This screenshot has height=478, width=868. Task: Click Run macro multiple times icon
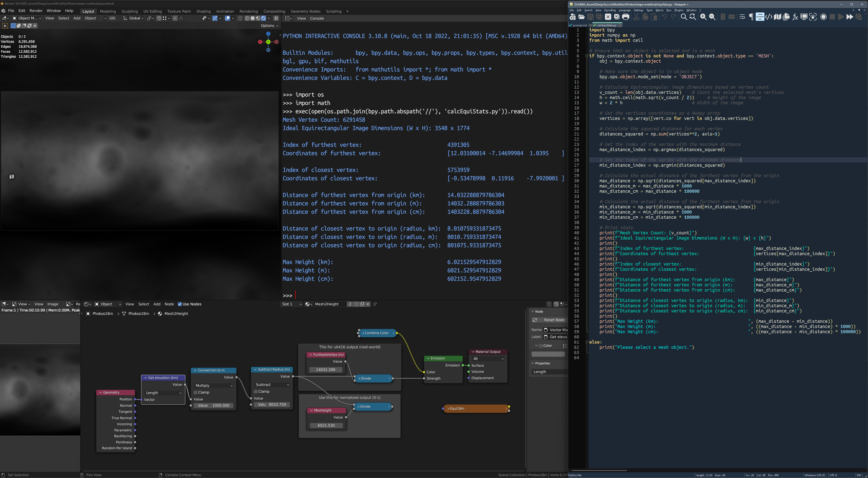849,17
